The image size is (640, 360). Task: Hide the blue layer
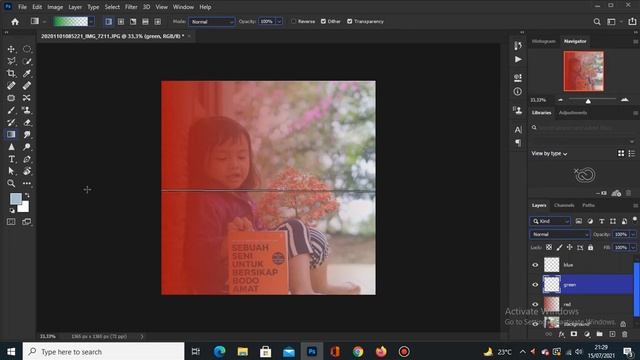coord(535,265)
